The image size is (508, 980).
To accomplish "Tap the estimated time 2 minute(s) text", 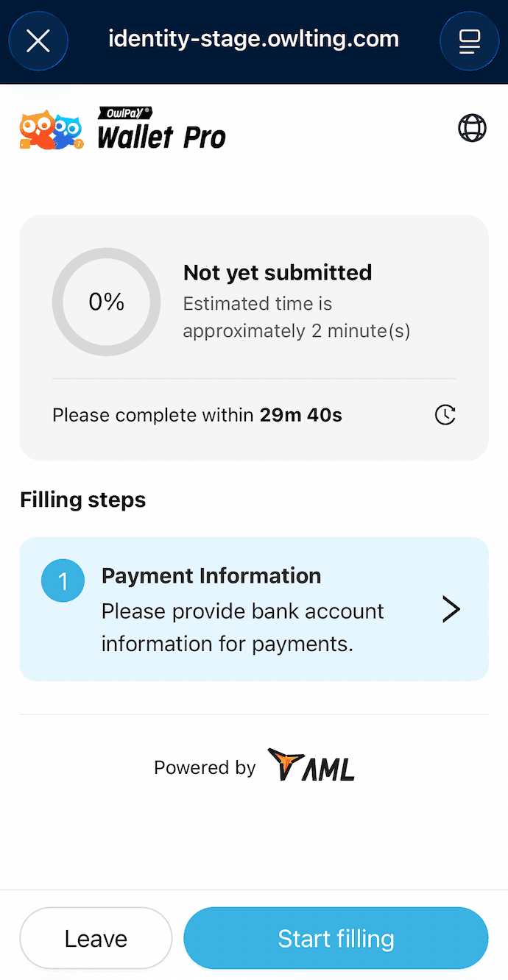I will coord(296,317).
